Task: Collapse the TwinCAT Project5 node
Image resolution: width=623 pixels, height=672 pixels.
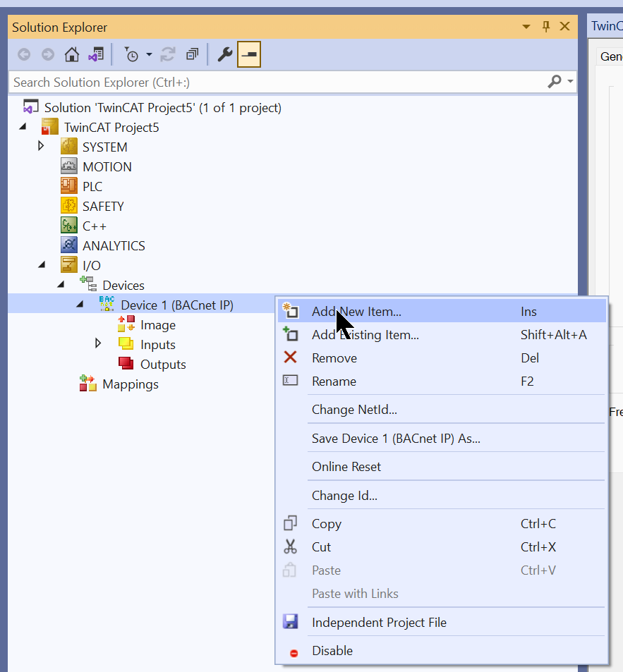Action: (x=23, y=126)
